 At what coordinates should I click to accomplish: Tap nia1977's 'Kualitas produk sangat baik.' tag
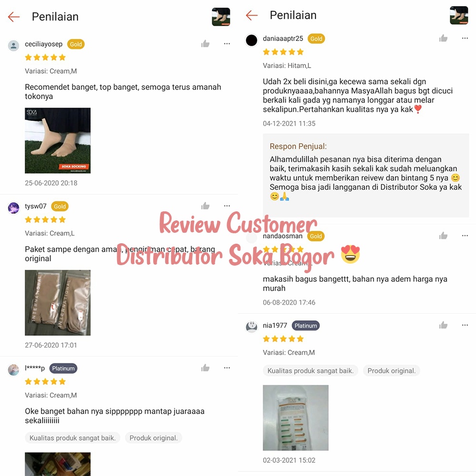(310, 371)
